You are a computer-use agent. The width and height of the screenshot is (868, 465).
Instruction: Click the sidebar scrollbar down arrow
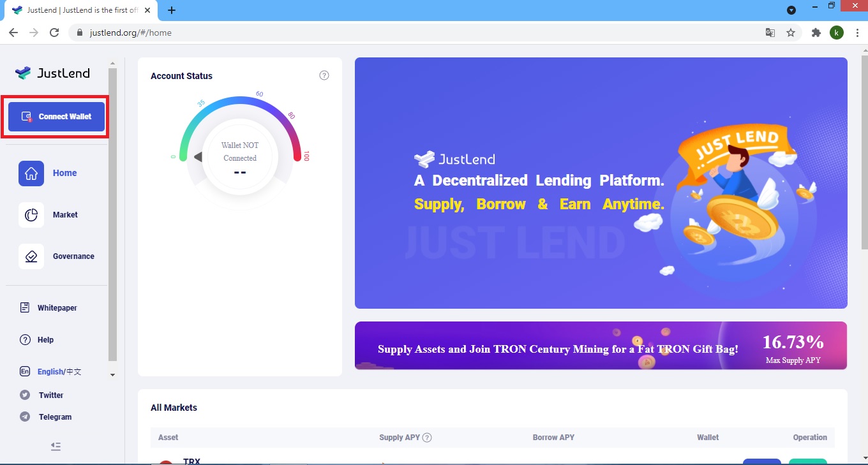click(113, 375)
